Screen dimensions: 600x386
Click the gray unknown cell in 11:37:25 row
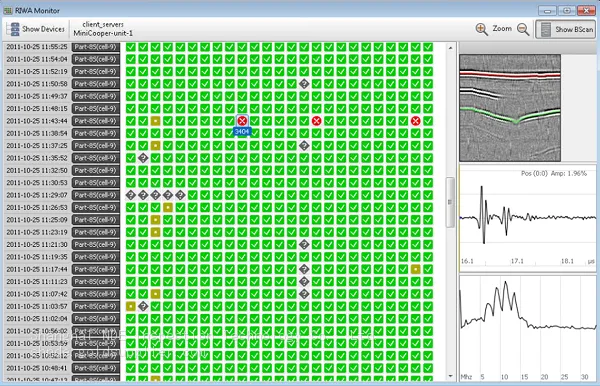[304, 146]
